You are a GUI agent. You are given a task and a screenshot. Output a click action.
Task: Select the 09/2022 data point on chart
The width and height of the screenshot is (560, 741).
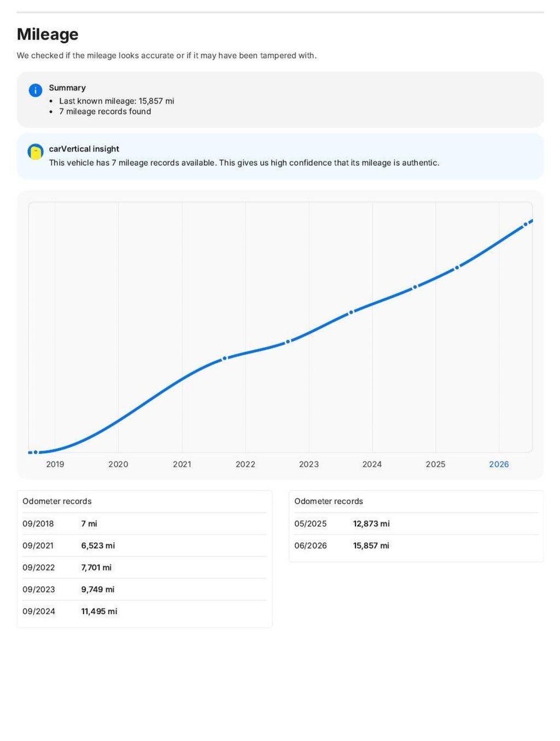coord(288,341)
